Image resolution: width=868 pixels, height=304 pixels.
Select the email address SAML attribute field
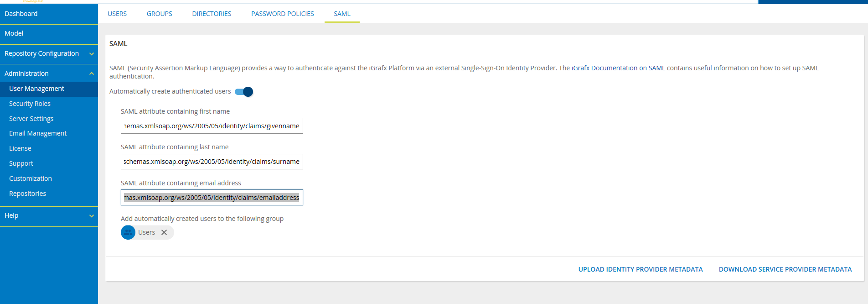(x=212, y=198)
